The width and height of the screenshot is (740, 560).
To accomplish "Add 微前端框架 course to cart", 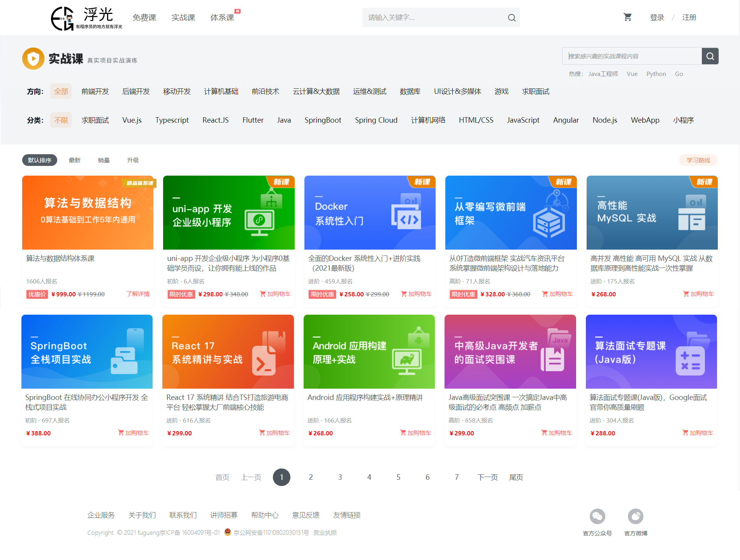I will (557, 294).
